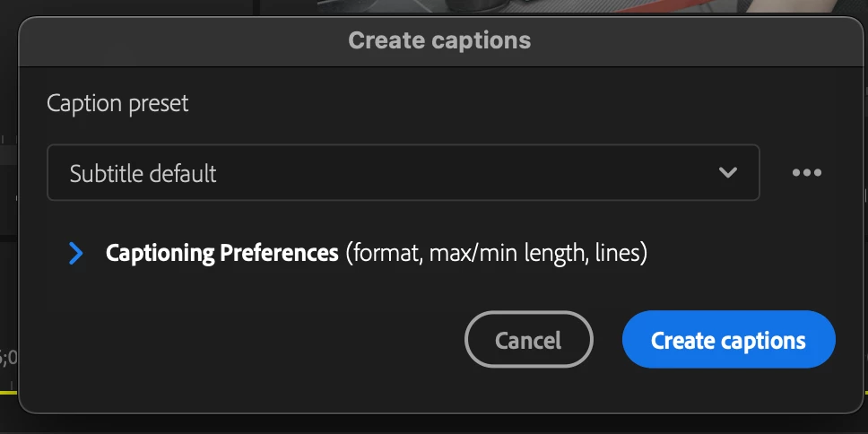Confirm caption creation with Create captions
Viewport: 868px width, 434px height.
(x=728, y=341)
